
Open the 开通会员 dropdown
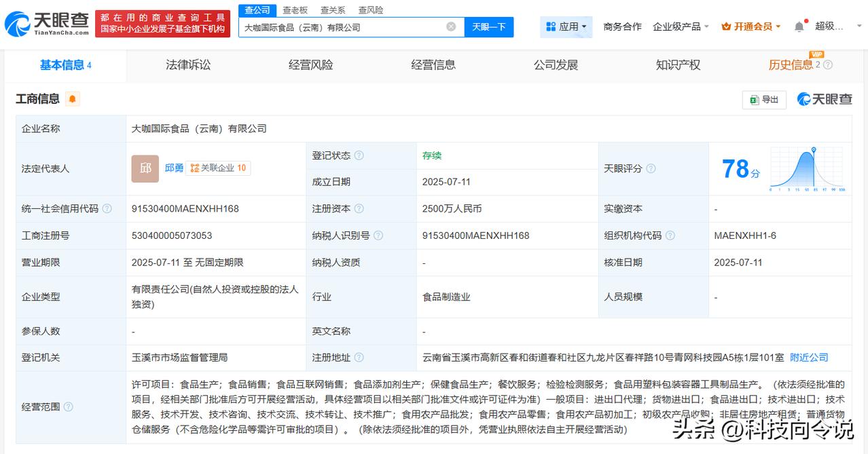coord(751,26)
